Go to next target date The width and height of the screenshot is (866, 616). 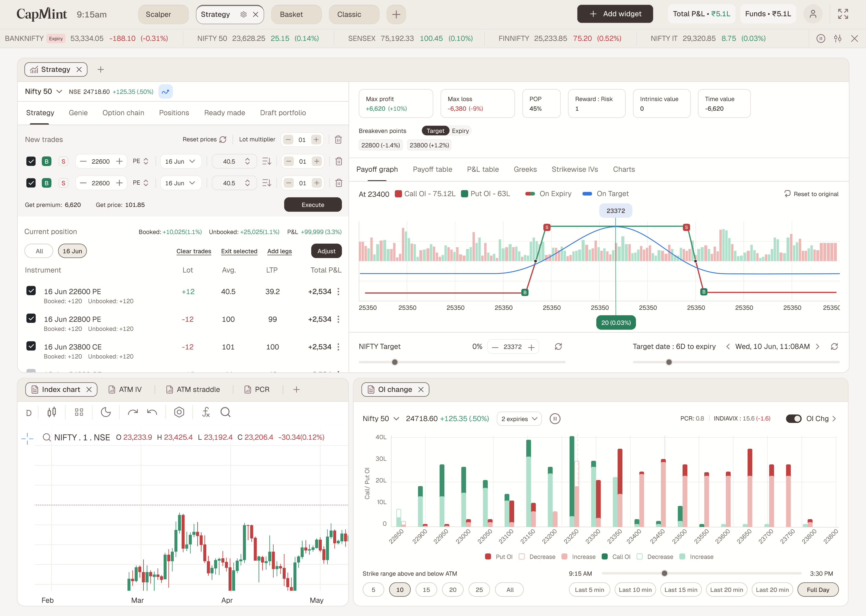coord(817,346)
